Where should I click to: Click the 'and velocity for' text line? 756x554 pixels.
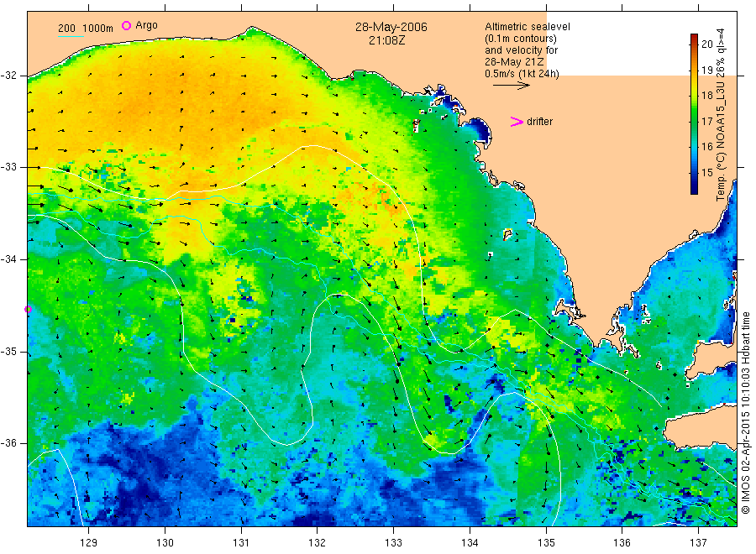point(521,50)
